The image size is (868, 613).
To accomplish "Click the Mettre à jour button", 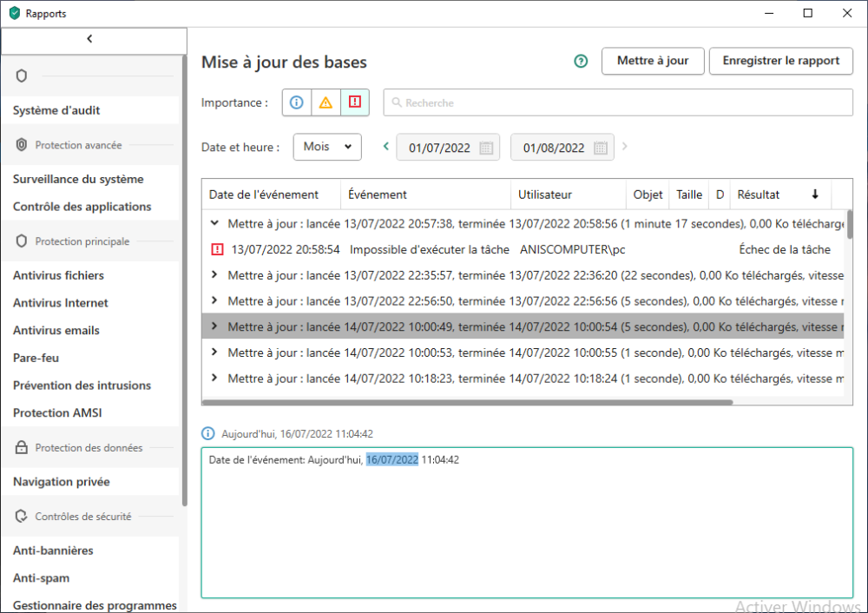I will (x=653, y=61).
